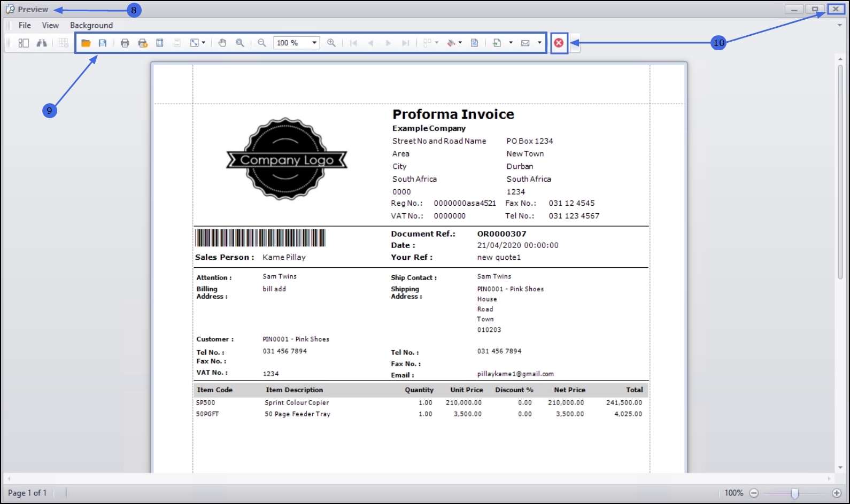Click the Zoom In toolbar icon
Image resolution: width=850 pixels, height=504 pixels.
click(x=331, y=43)
